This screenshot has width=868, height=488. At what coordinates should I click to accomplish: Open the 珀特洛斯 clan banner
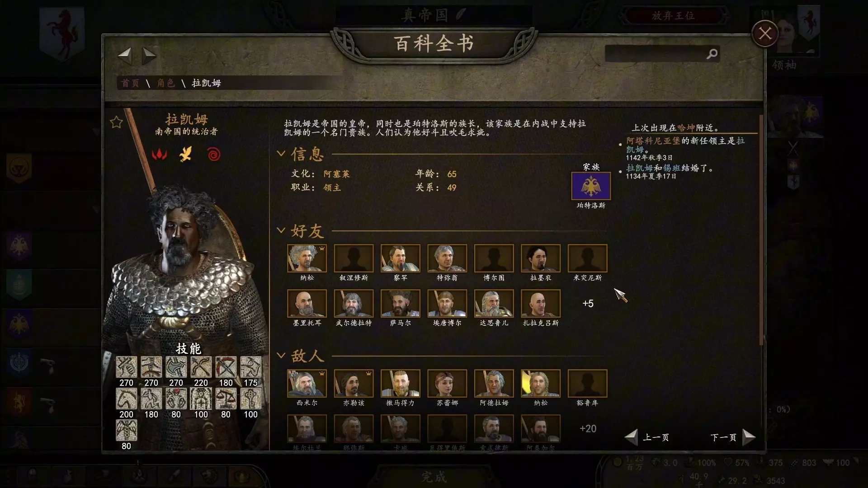[591, 186]
